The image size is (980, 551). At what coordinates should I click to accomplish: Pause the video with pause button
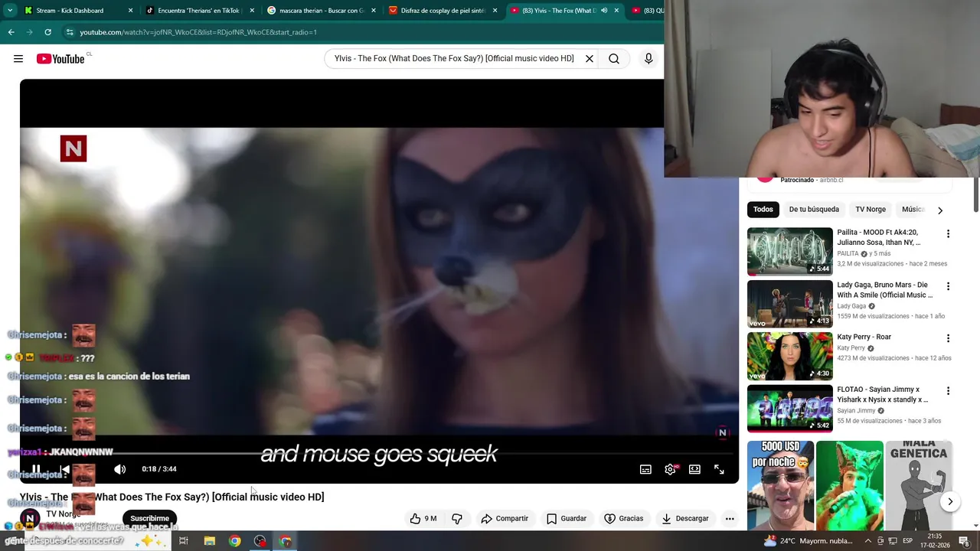(x=36, y=469)
